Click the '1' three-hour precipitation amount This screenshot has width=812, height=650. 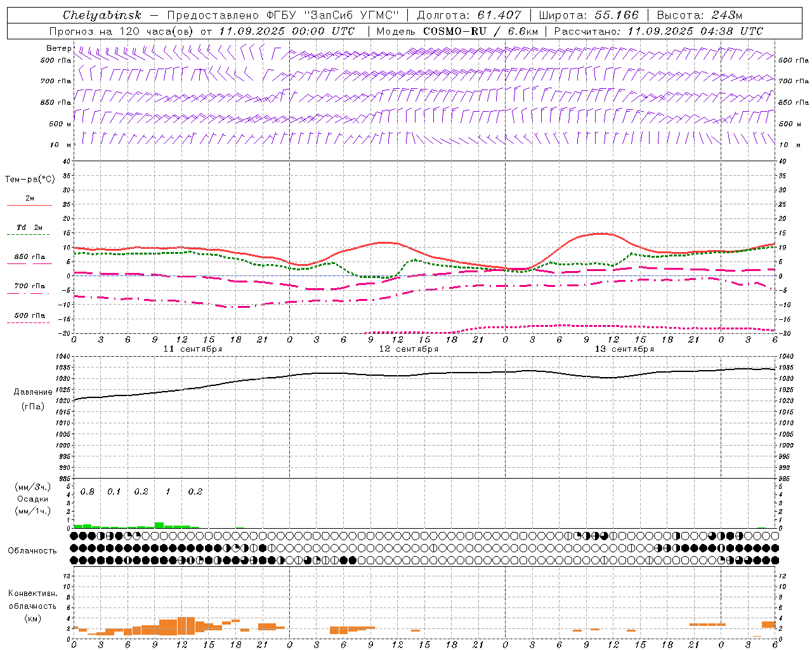click(x=168, y=492)
